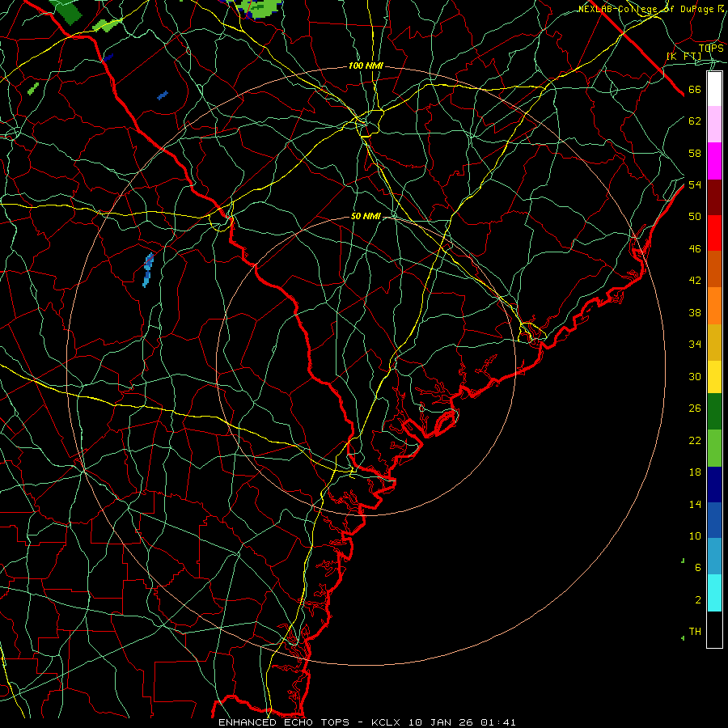Select the dark green swatch beside 26
The width and height of the screenshot is (728, 728).
click(x=714, y=412)
